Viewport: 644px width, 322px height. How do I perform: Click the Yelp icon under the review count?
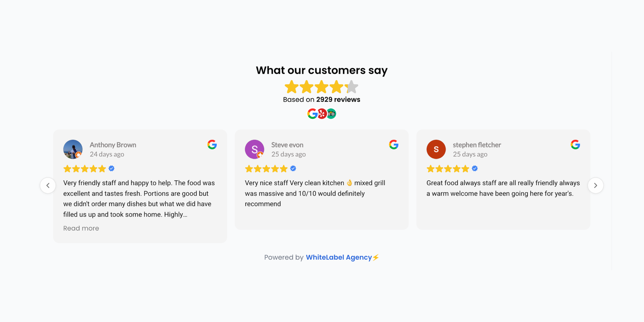point(322,114)
